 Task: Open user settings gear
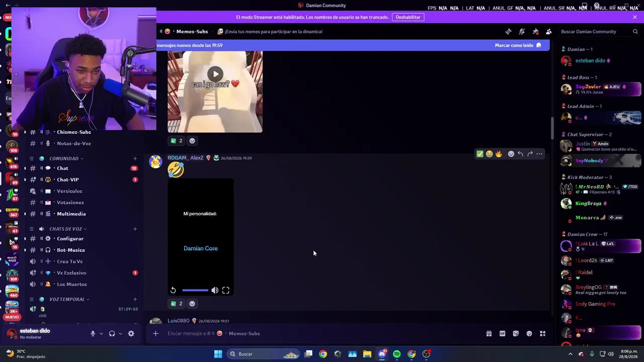131,333
